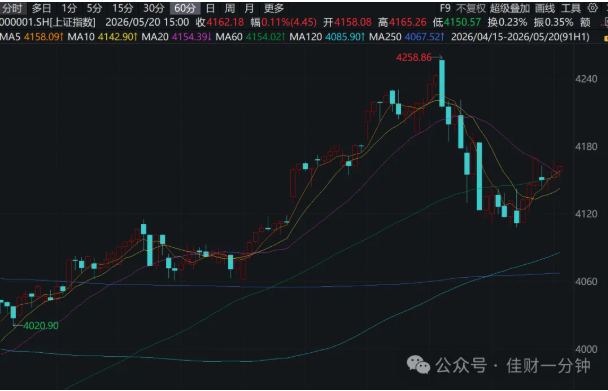Open the 不复权 price adjustment dropdown
Viewport: 608px width, 391px height.
[x=470, y=8]
